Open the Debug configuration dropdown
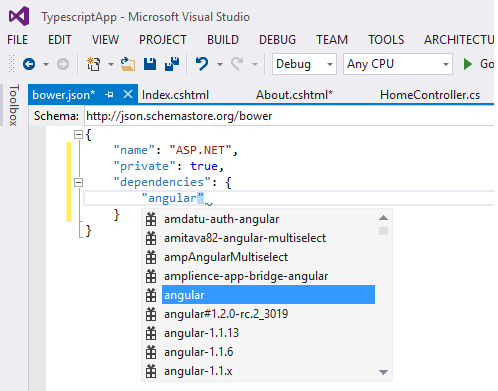 [x=304, y=64]
